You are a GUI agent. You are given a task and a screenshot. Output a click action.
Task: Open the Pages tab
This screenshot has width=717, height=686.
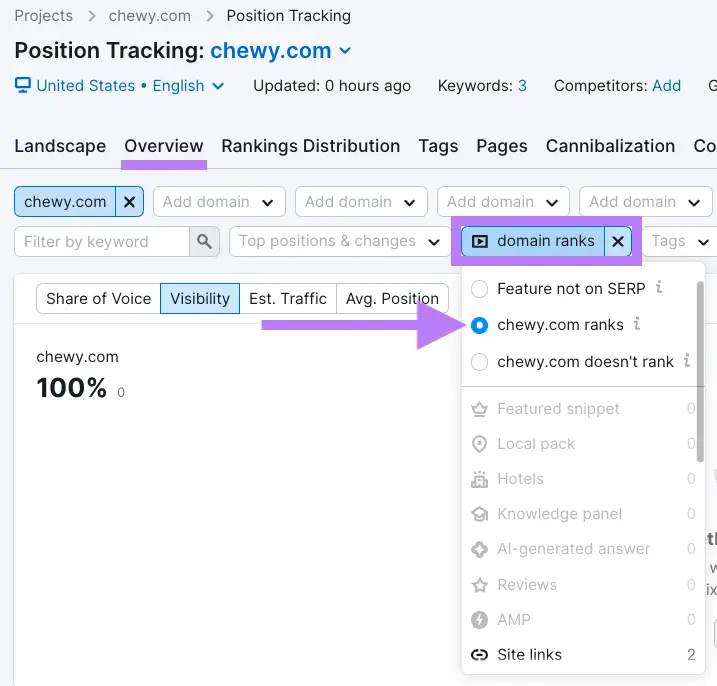[x=502, y=146]
